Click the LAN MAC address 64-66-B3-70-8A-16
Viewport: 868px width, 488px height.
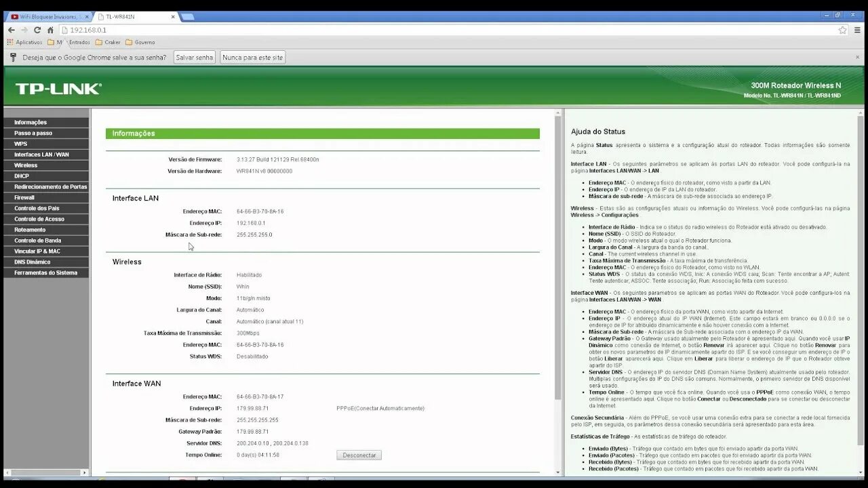click(260, 211)
